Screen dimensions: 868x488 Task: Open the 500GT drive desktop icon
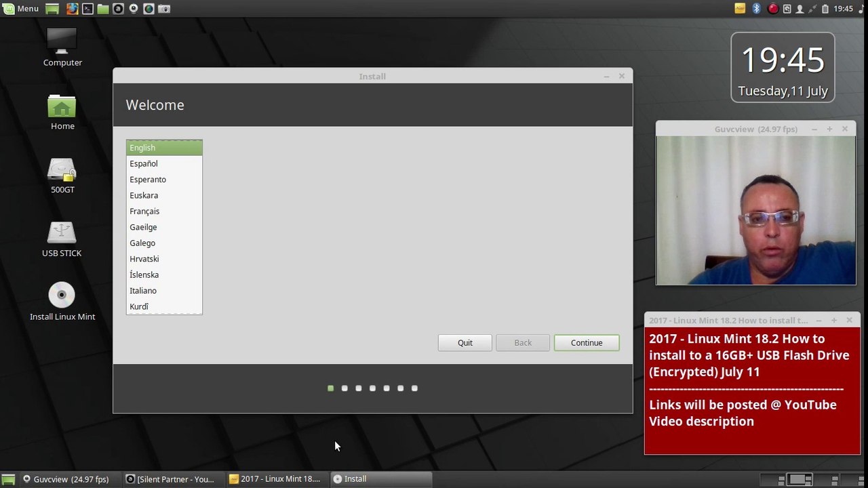62,176
